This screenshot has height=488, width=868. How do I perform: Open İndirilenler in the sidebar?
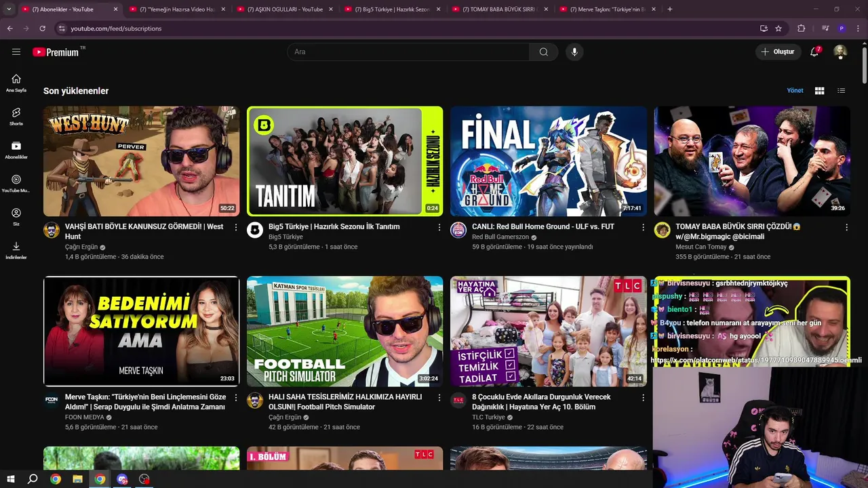pos(16,250)
